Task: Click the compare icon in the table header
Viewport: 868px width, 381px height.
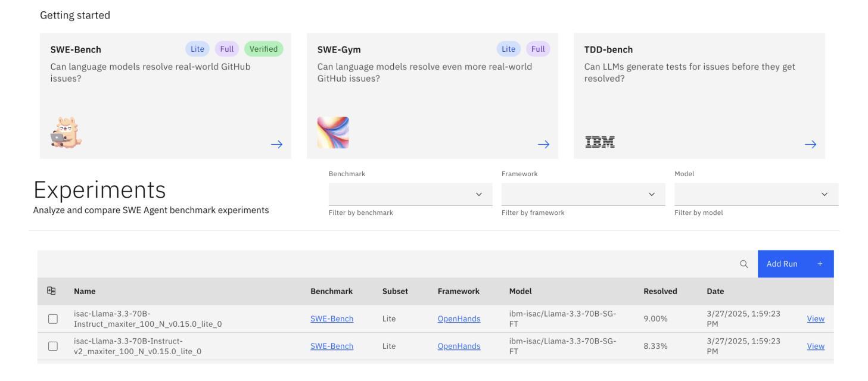Action: tap(51, 291)
